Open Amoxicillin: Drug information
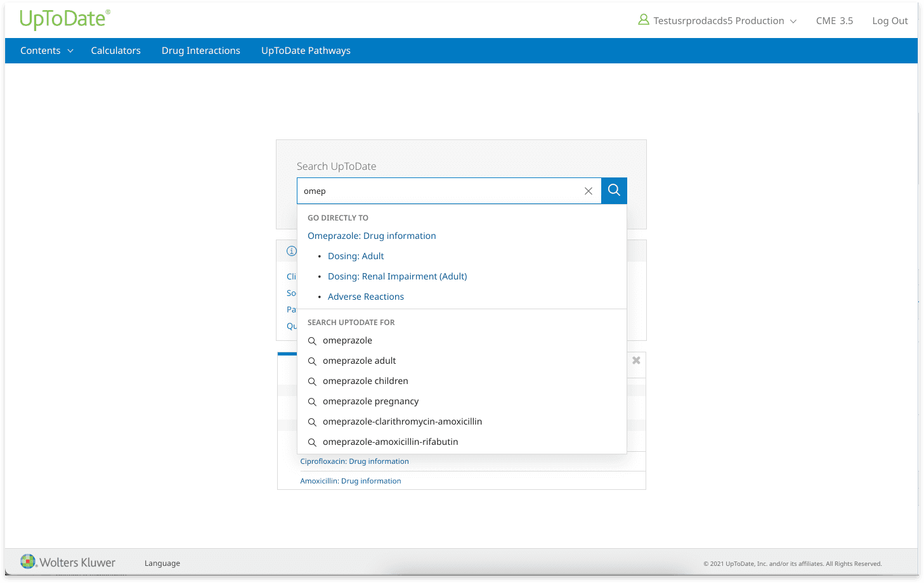This screenshot has height=583, width=924. point(351,481)
